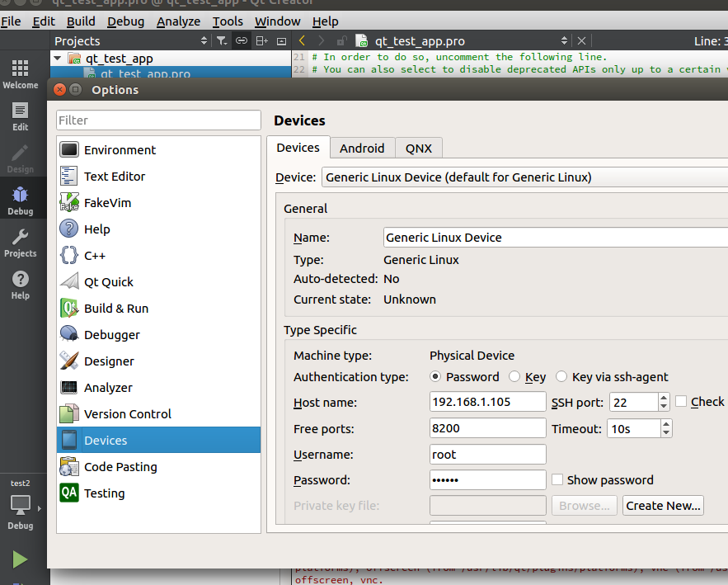
Task: Go back using the yellow left arrow
Action: coord(302,41)
